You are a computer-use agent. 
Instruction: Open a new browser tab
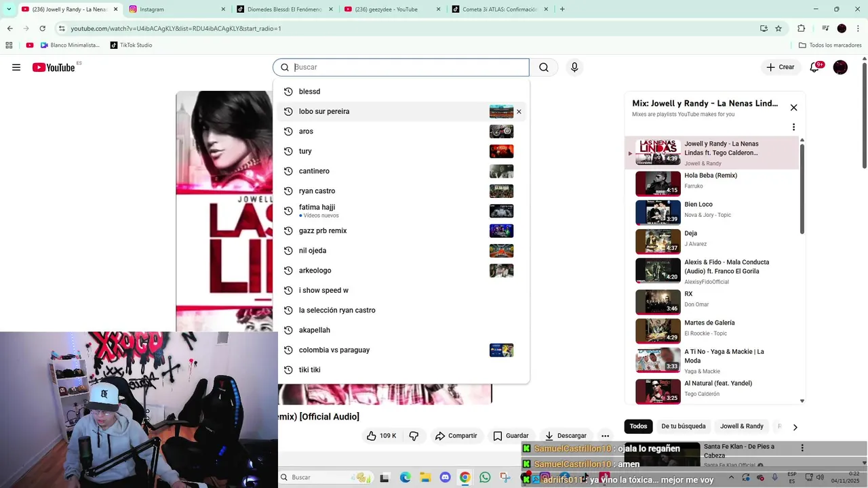pyautogui.click(x=562, y=9)
